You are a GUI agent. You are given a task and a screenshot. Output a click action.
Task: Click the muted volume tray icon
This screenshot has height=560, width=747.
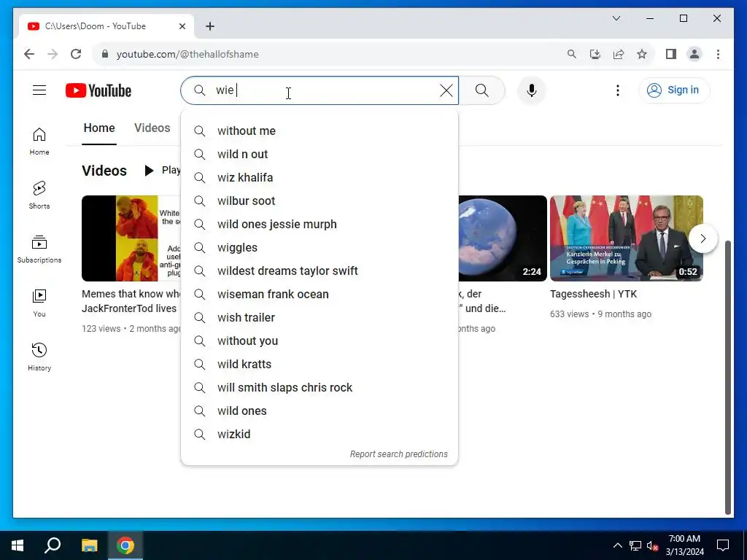point(652,545)
